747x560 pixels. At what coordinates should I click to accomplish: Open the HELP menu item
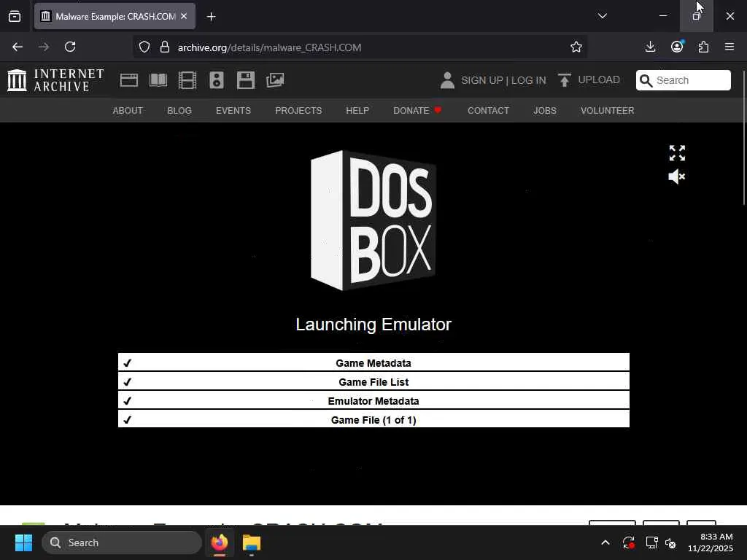coord(357,111)
